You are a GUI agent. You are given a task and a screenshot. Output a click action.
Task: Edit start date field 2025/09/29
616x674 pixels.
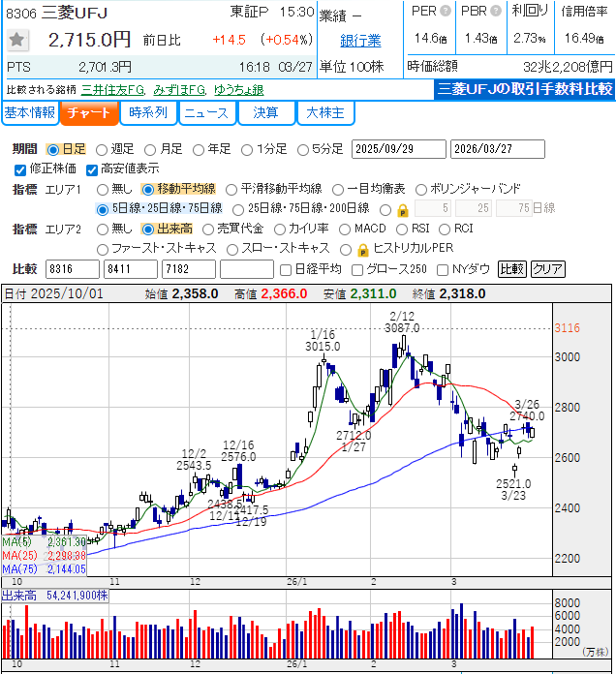pos(398,149)
